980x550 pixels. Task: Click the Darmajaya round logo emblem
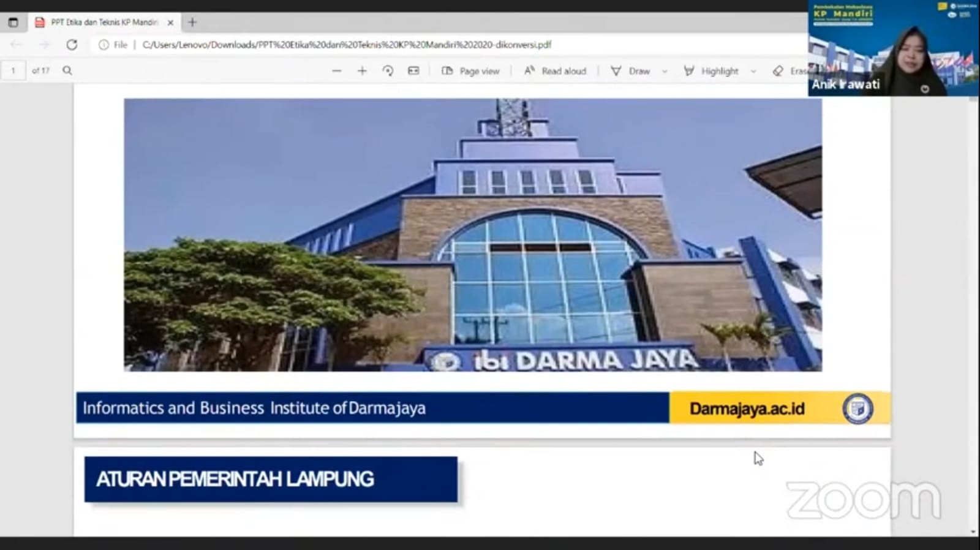858,409
